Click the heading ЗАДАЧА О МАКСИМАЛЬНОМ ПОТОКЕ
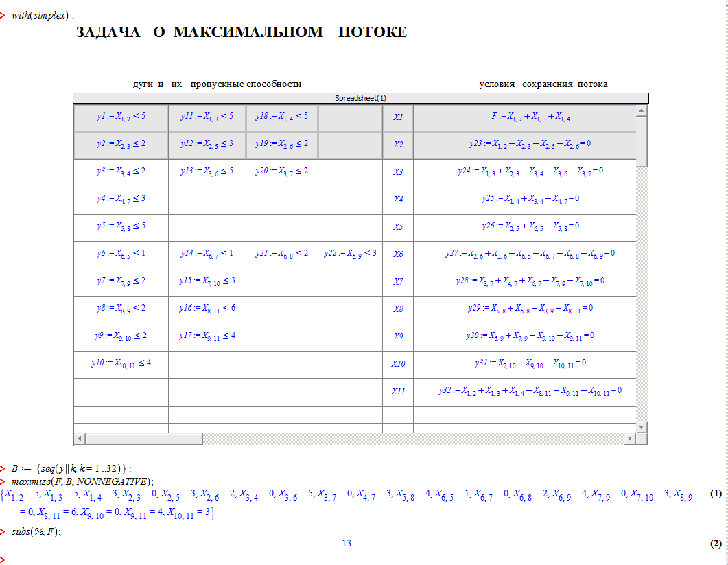Screen dimensions: 728x565 (242, 32)
